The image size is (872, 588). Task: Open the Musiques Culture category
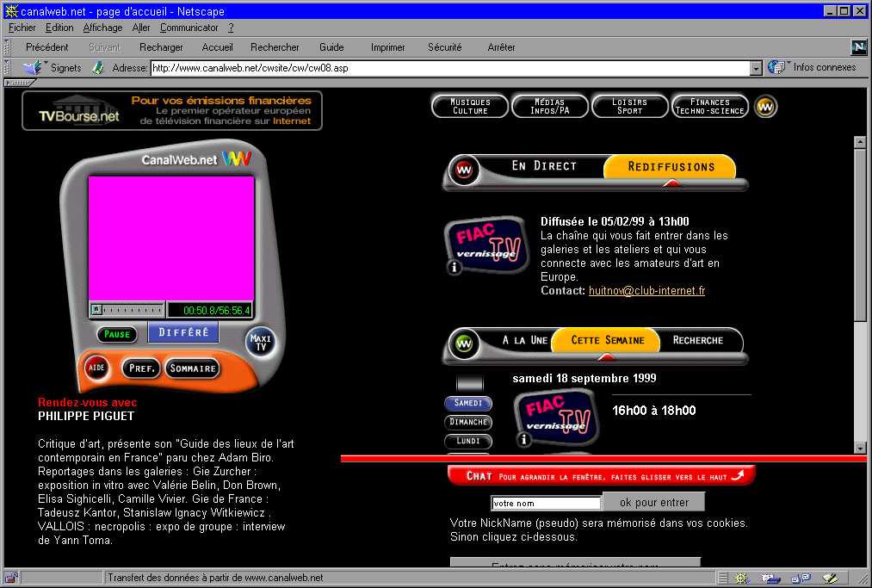470,106
